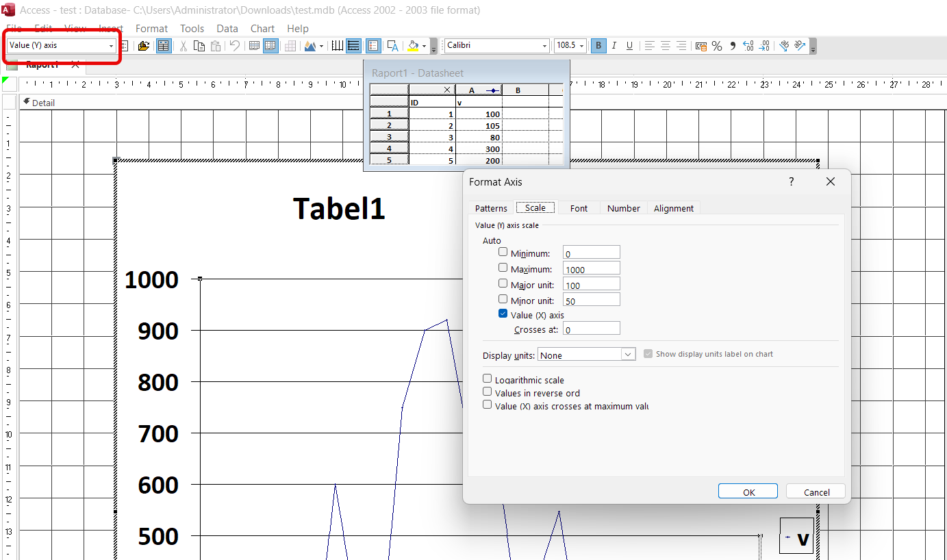Switch to the Patterns tab
Screen dimensions: 947x560
[x=492, y=208]
